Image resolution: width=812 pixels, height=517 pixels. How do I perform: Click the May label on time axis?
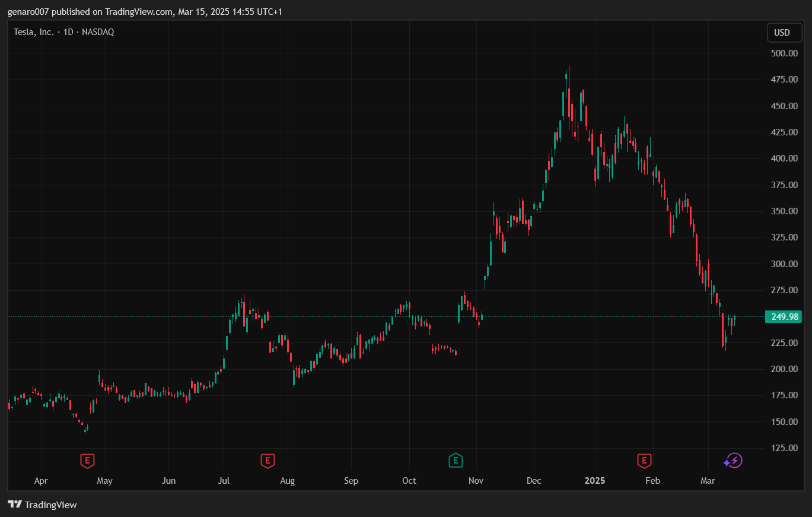click(104, 481)
